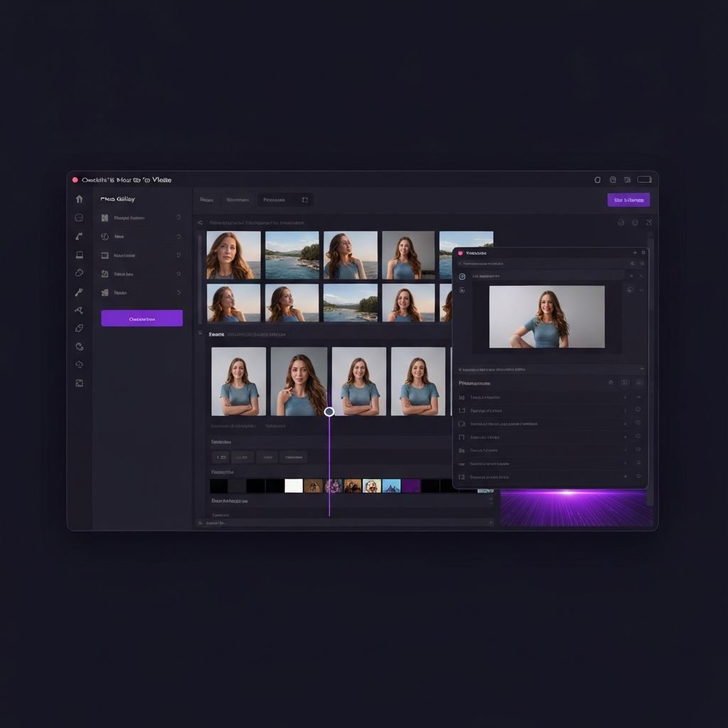Select the pen tool icon in the left rail
The height and width of the screenshot is (728, 728).
coord(80,235)
